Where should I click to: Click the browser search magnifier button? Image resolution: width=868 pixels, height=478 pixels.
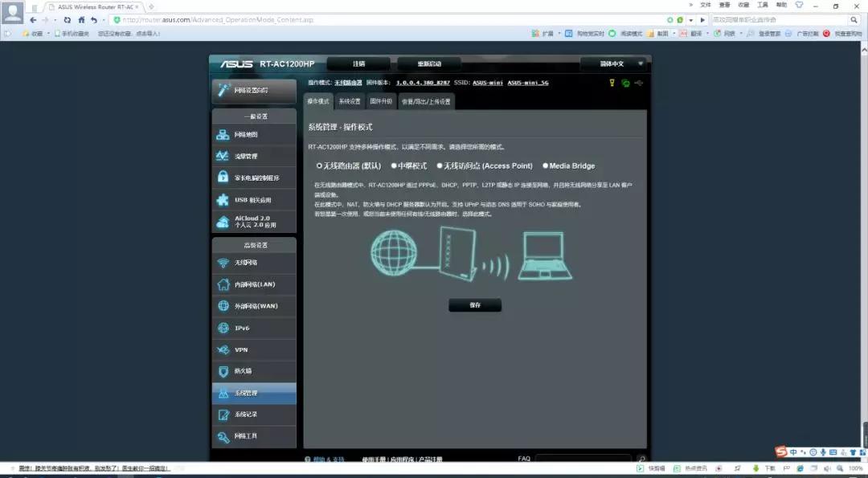(x=854, y=20)
